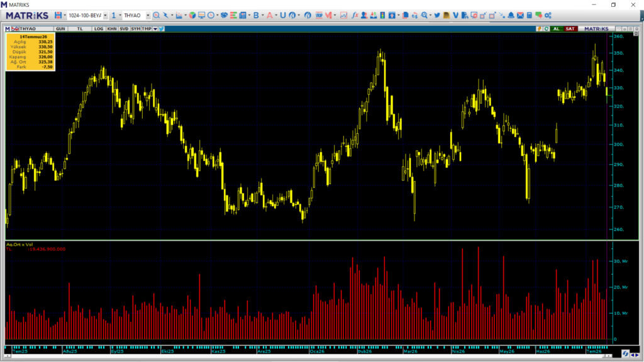
Task: Open the alarm bell icon
Action: click(x=511, y=15)
